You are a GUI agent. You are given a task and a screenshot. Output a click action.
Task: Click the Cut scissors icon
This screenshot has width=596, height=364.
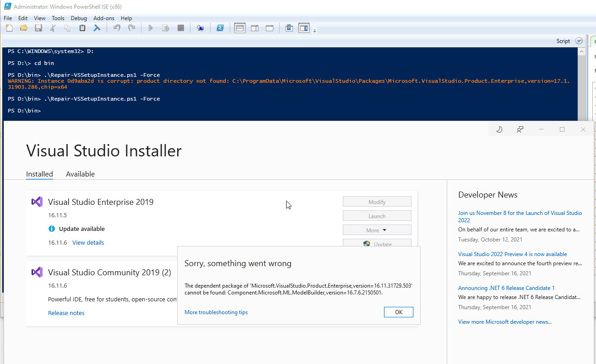pyautogui.click(x=53, y=28)
